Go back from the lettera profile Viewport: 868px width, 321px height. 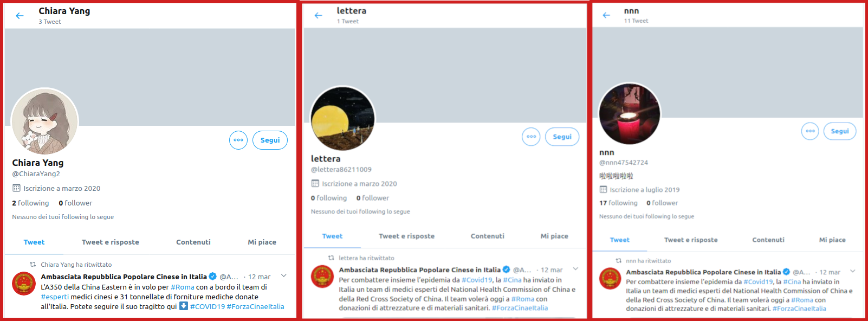[318, 15]
